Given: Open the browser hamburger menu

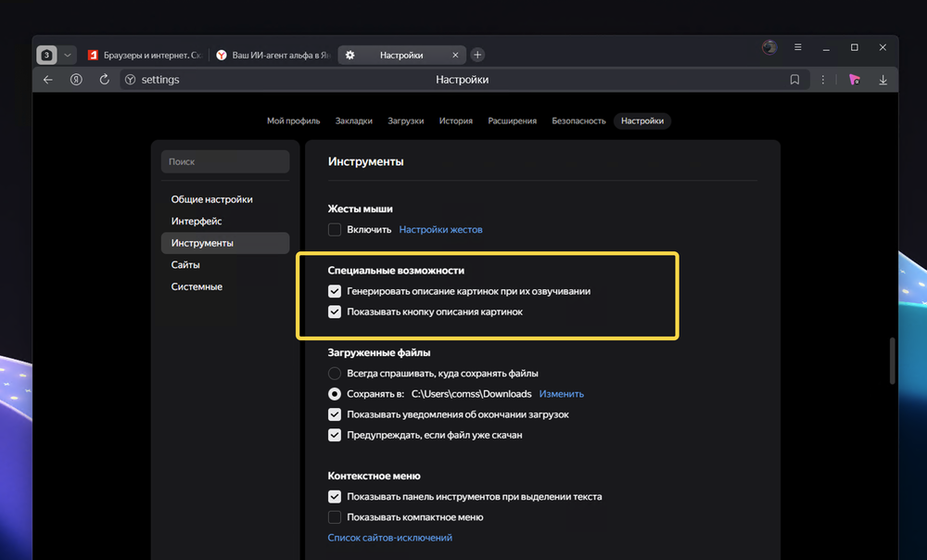Looking at the screenshot, I should tap(798, 47).
